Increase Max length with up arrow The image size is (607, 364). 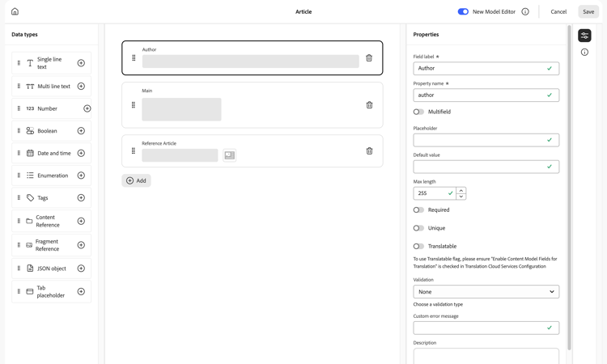click(x=461, y=190)
